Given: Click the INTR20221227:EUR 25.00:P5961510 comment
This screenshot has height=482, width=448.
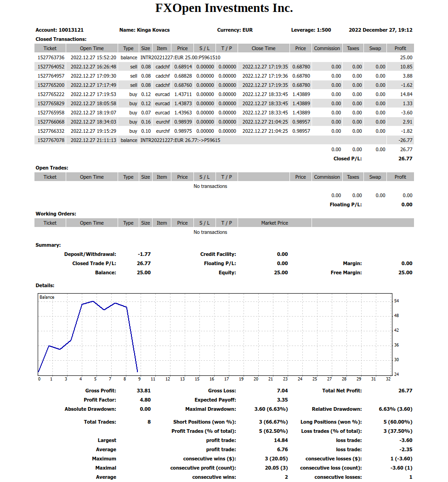Looking at the screenshot, I should 180,57.
